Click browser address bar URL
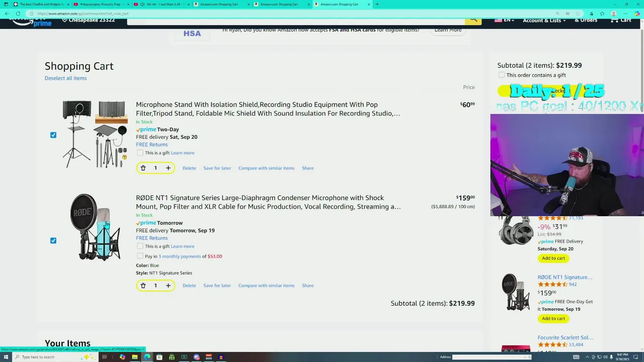Screen dimensions: 644x362 (83, 14)
